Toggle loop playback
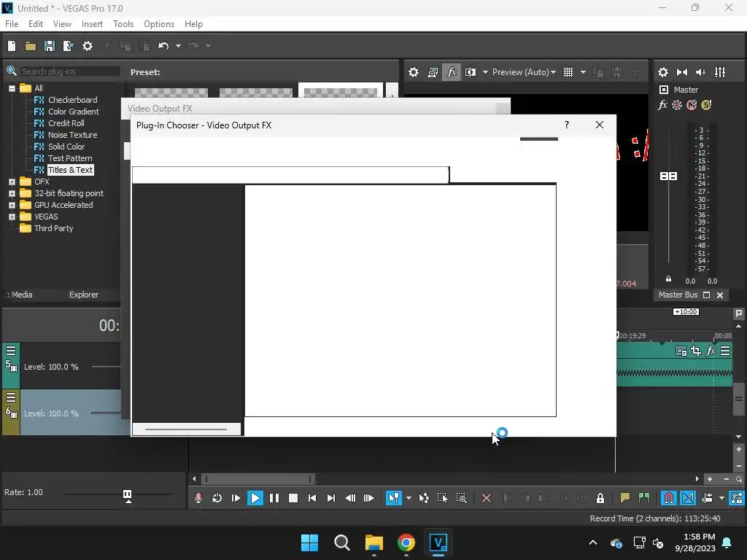 217,498
